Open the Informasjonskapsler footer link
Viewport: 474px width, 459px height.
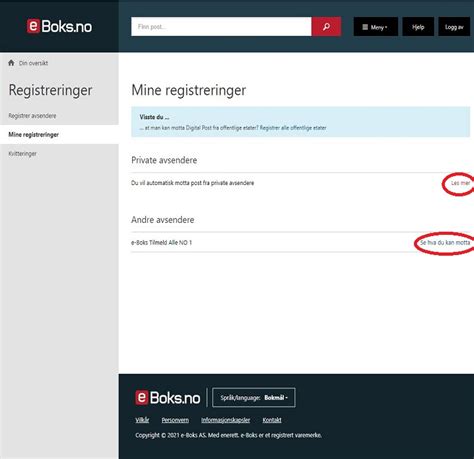[x=225, y=420]
